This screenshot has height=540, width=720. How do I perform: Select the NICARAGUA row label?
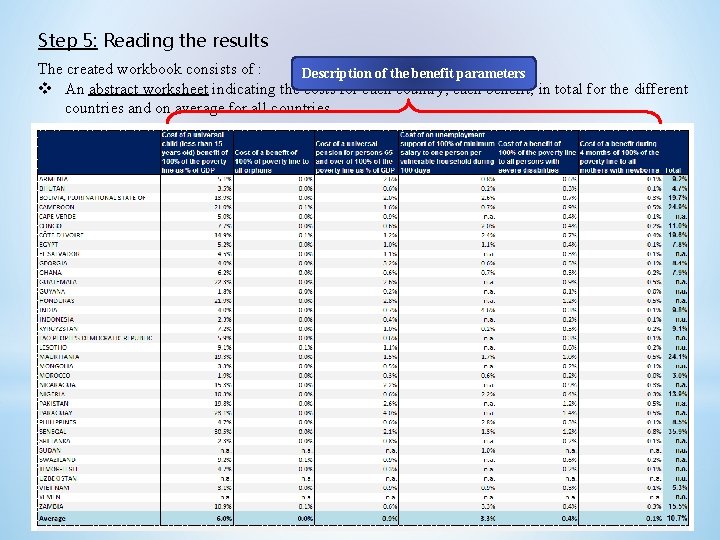57,385
